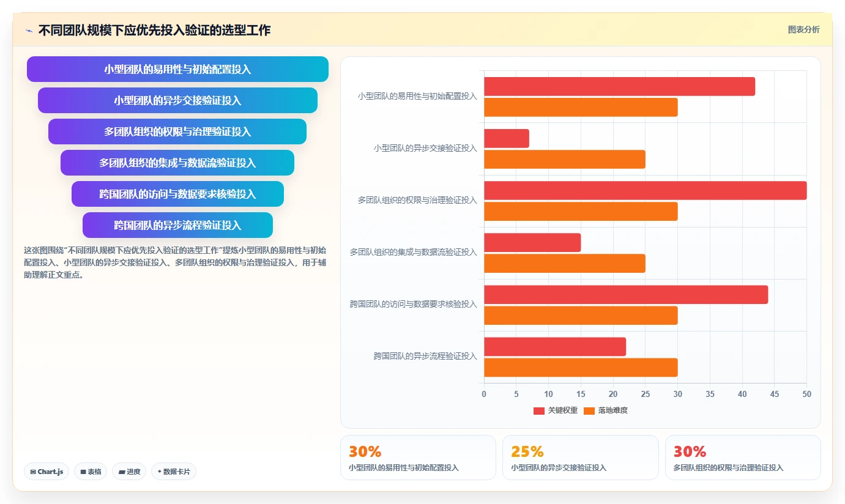Click red 关键权重 bar for 跨国团队的访问与数据要求核验投入
The image size is (845, 504).
[626, 294]
